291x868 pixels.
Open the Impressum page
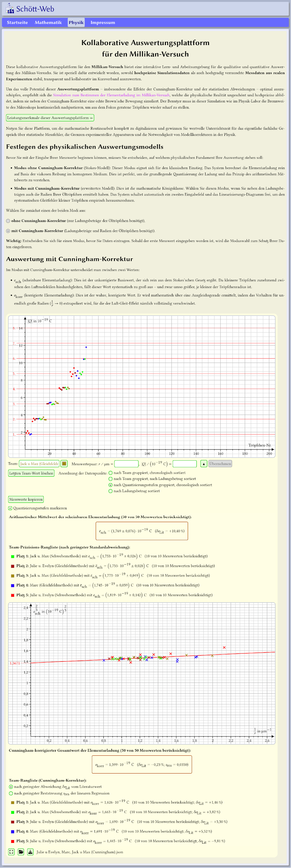pos(103,23)
